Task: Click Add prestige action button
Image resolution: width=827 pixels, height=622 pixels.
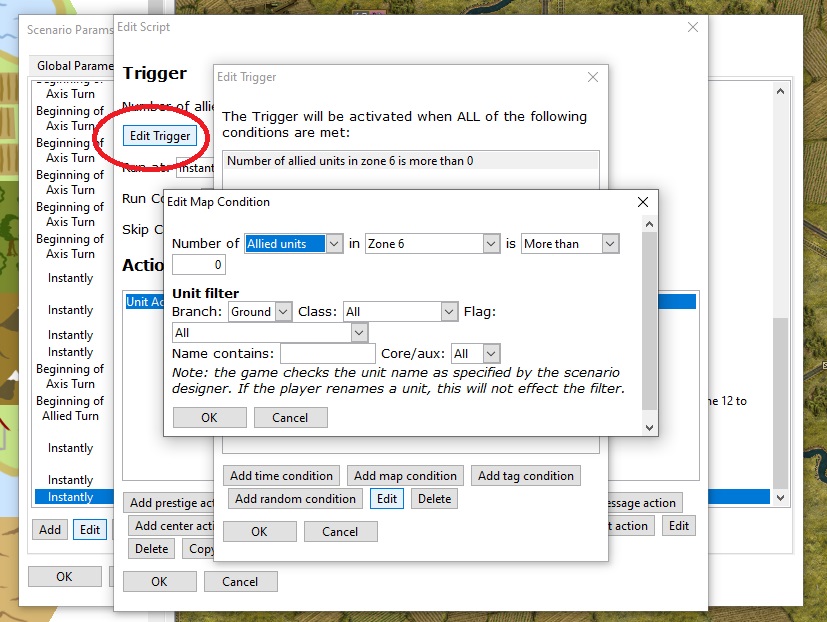Action: pyautogui.click(x=169, y=503)
